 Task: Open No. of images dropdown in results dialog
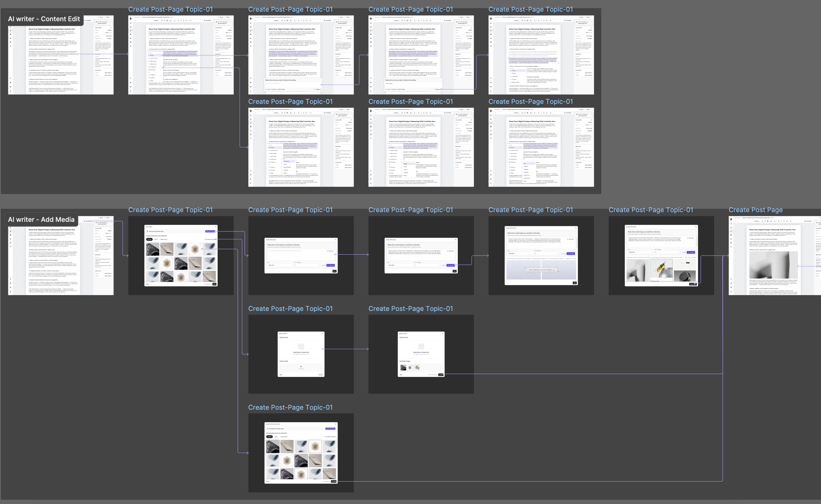[667, 252]
